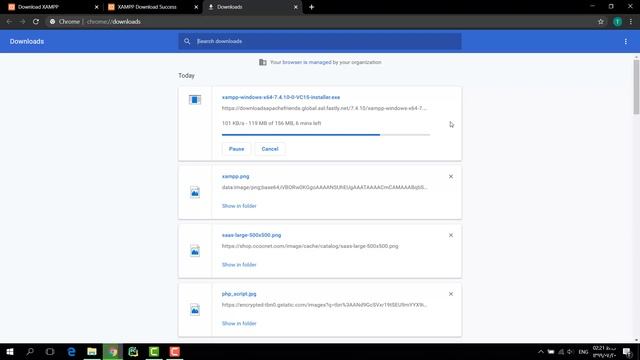The height and width of the screenshot is (360, 640).
Task: Pause the XAMPP installer download
Action: pos(236,149)
